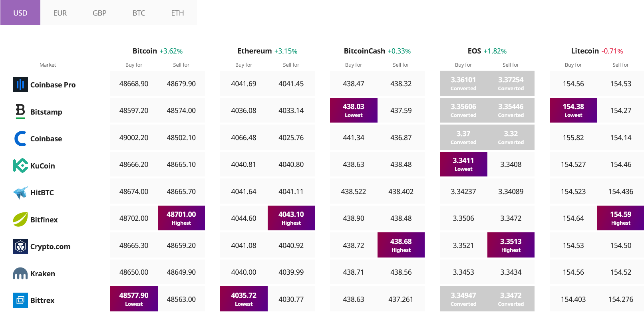The width and height of the screenshot is (644, 313).
Task: Click Coinbase BitcoinCash buy price 441.34
Action: 354,138
